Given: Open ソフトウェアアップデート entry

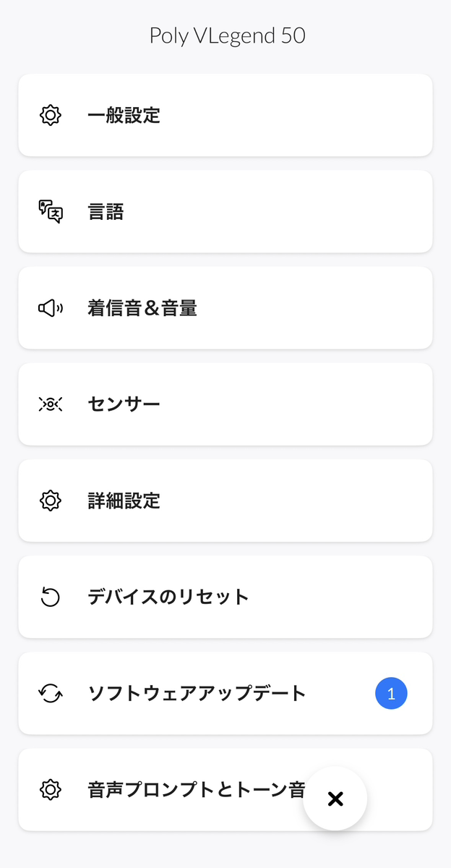Looking at the screenshot, I should [197, 694].
